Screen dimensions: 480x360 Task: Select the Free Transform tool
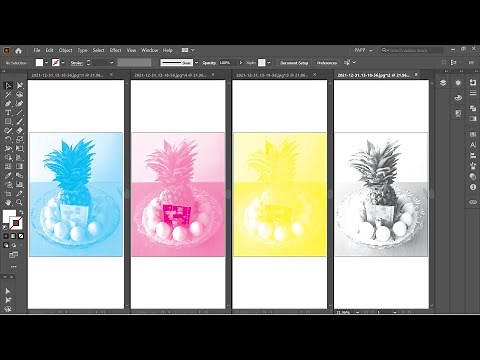click(x=20, y=149)
